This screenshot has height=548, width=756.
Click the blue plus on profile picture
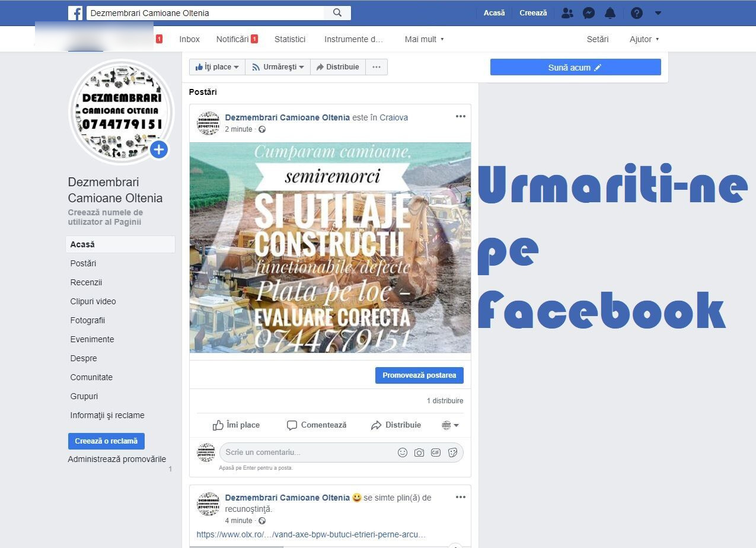tap(158, 150)
